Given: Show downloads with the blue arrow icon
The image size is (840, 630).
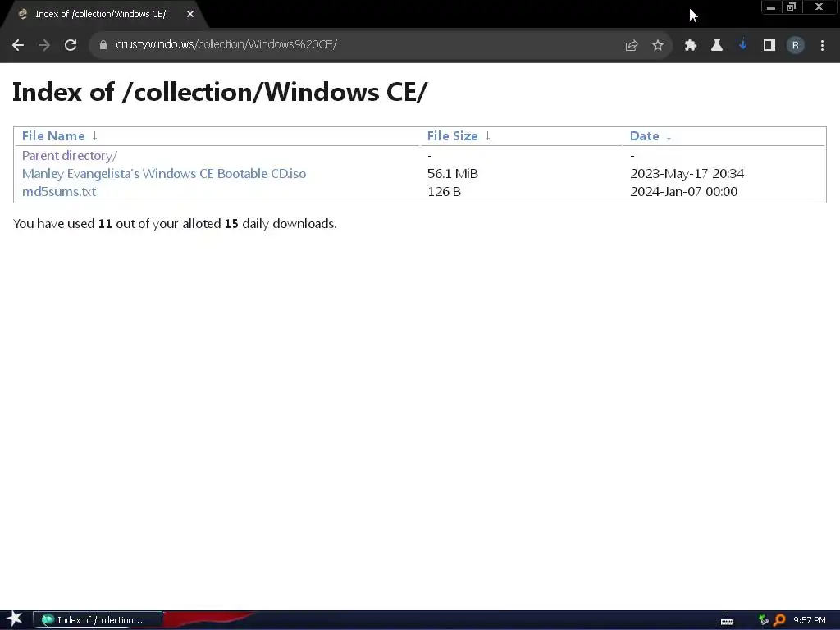Looking at the screenshot, I should pos(742,45).
